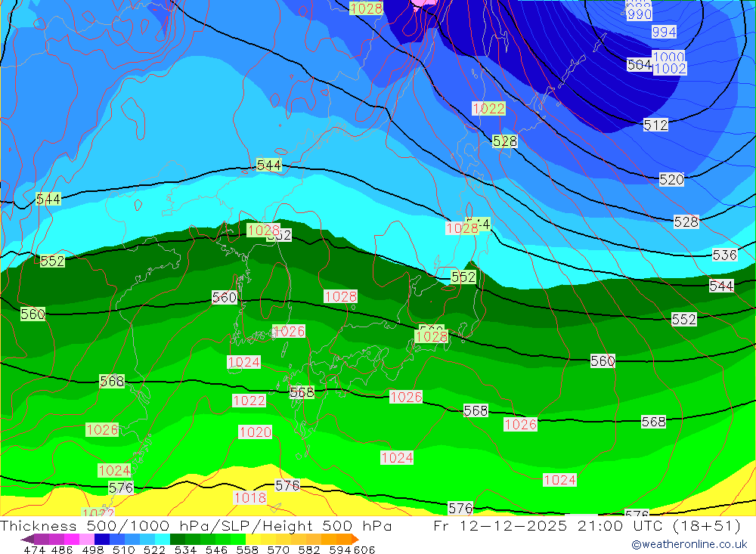Click the purple left arrow end of the legend
The height and width of the screenshot is (554, 756).
click(27, 539)
